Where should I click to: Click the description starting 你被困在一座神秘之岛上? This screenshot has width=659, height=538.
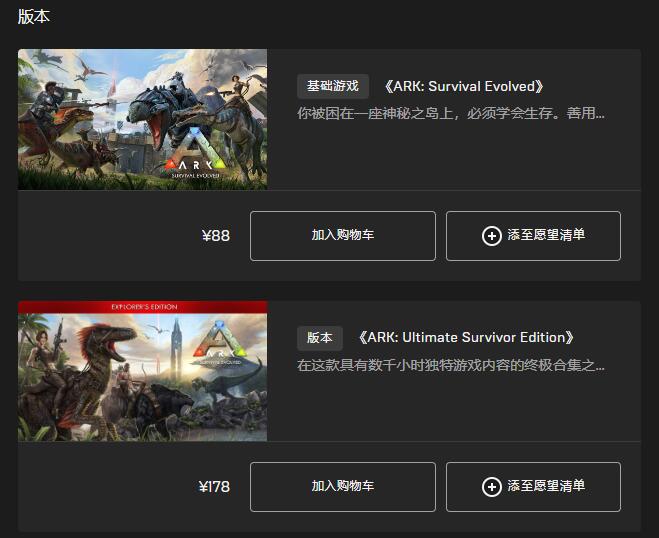click(x=451, y=113)
